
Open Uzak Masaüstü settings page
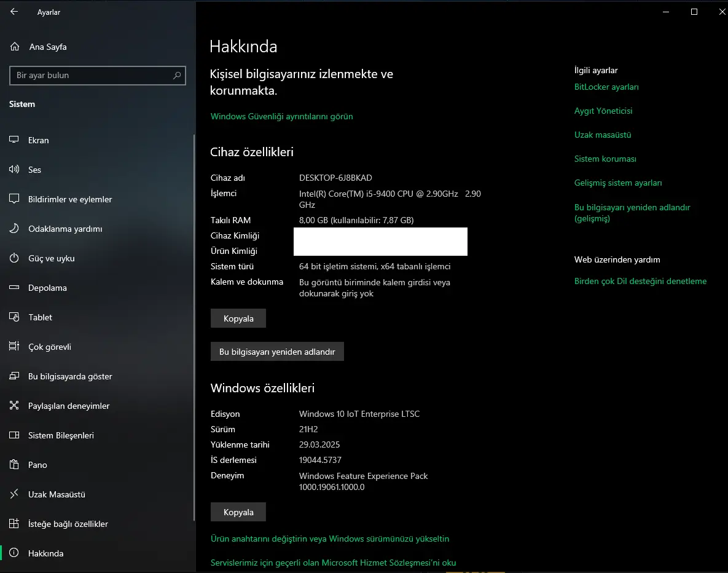[x=98, y=494]
